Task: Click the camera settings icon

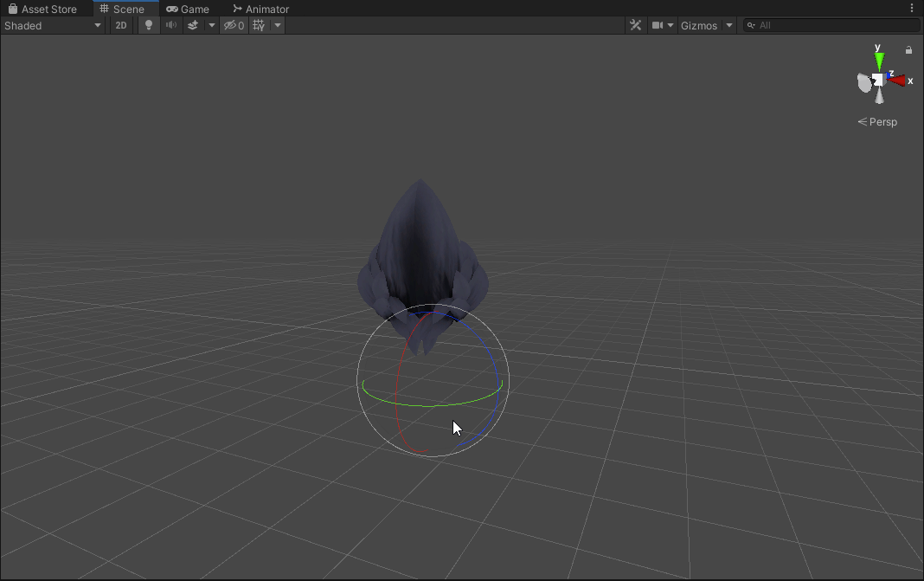Action: click(x=659, y=25)
